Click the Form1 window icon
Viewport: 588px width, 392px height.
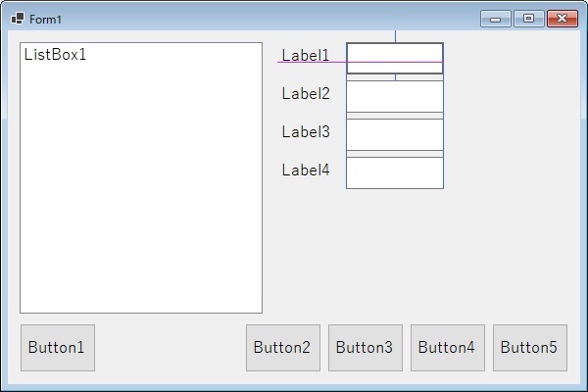[x=18, y=19]
